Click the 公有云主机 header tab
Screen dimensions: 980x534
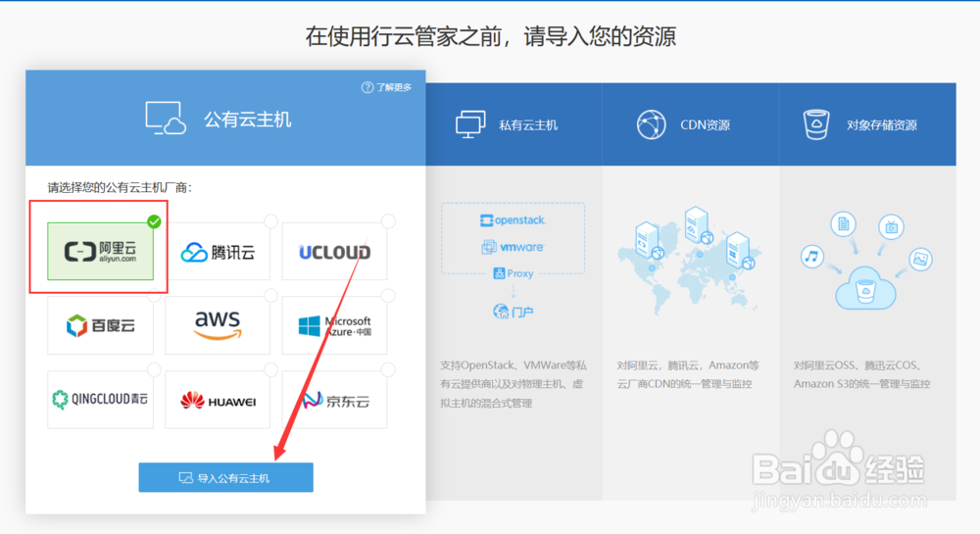(x=225, y=118)
